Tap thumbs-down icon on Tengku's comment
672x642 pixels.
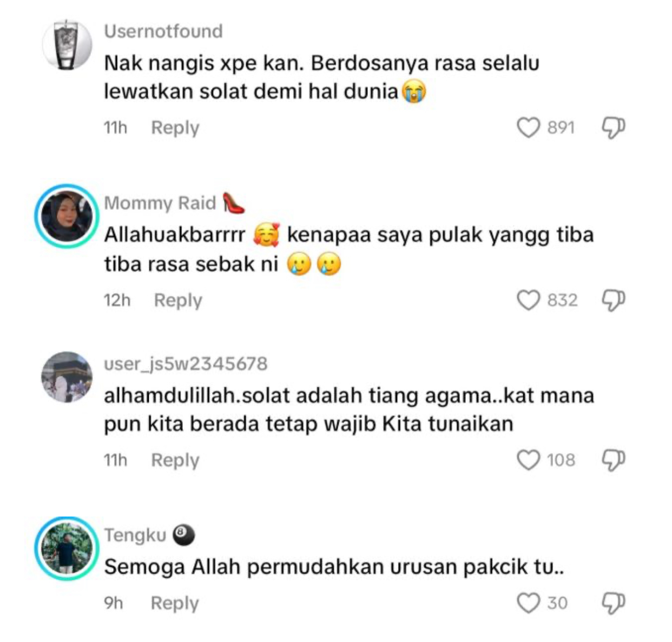[614, 603]
